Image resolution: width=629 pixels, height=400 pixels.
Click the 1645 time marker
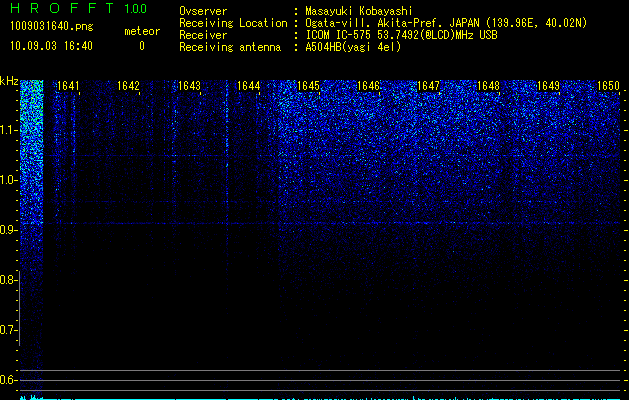pyautogui.click(x=308, y=85)
